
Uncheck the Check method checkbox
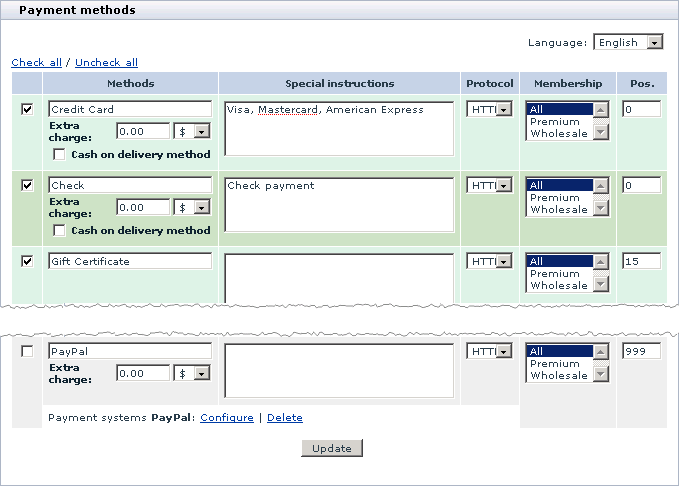coord(27,185)
